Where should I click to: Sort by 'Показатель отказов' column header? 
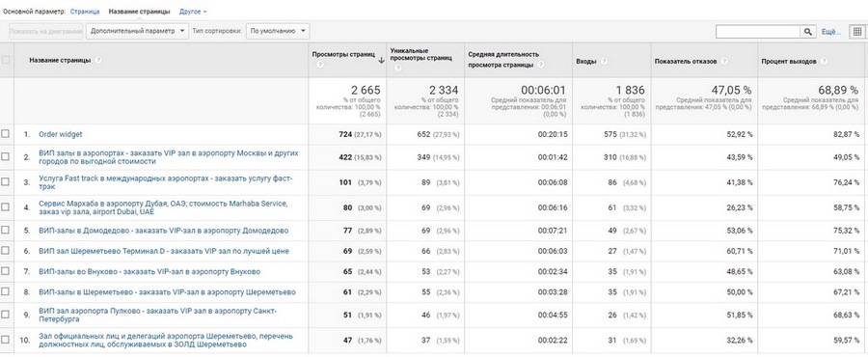coord(687,62)
